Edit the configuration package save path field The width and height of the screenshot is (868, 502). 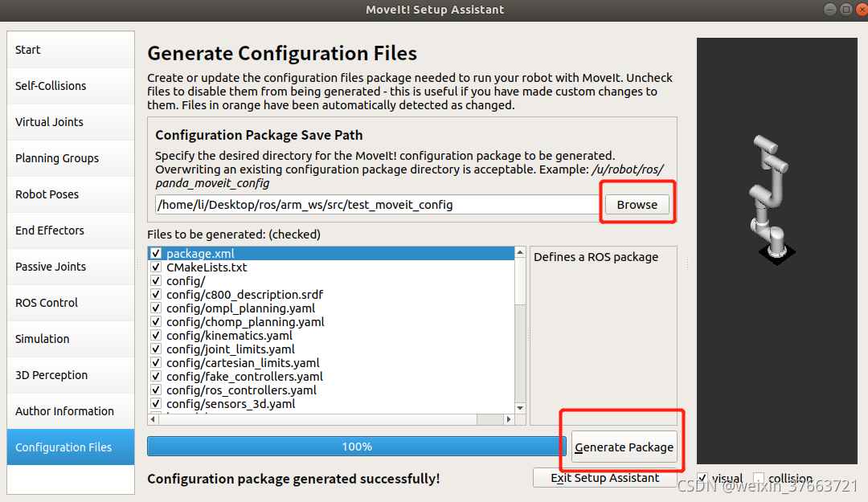[x=378, y=205]
